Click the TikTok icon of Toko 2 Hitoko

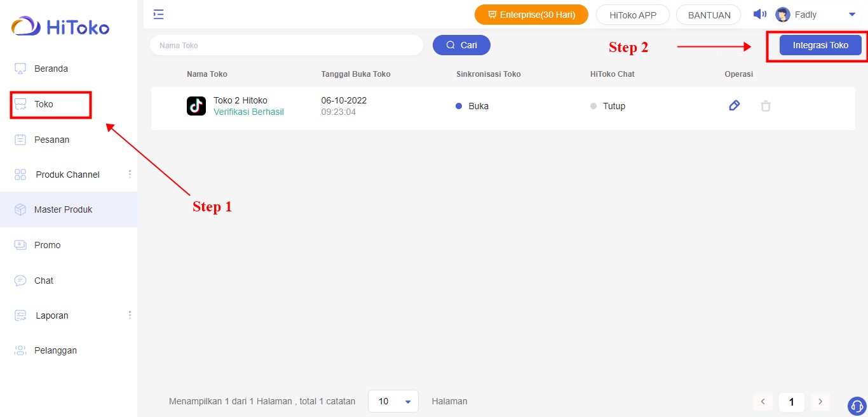[x=196, y=106]
